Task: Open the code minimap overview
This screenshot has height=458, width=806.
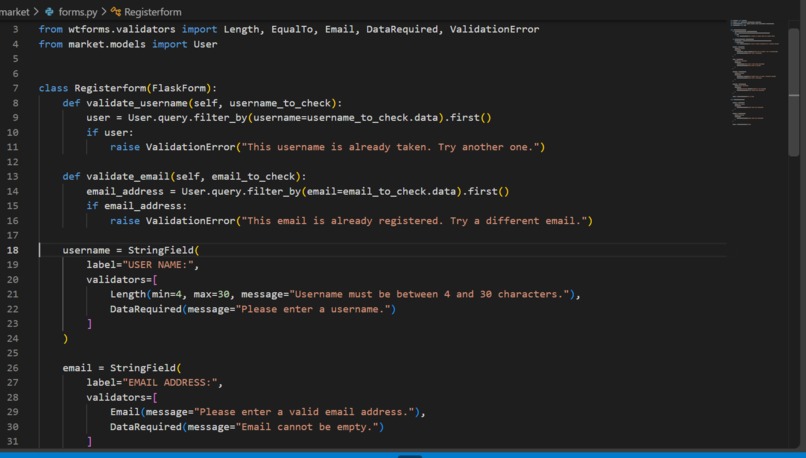Action: click(755, 72)
